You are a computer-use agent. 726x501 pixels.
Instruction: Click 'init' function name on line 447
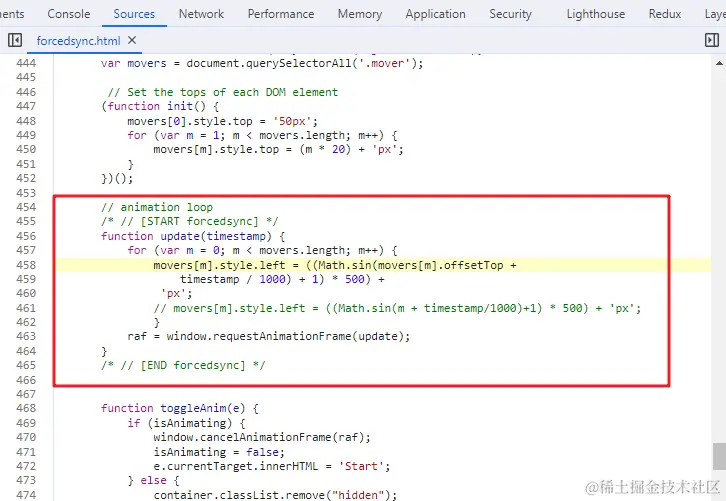180,106
